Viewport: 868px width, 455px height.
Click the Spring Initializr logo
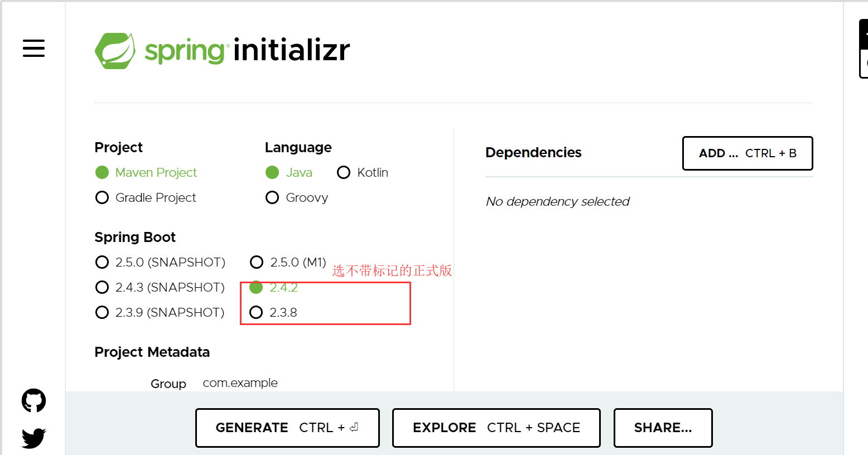223,51
